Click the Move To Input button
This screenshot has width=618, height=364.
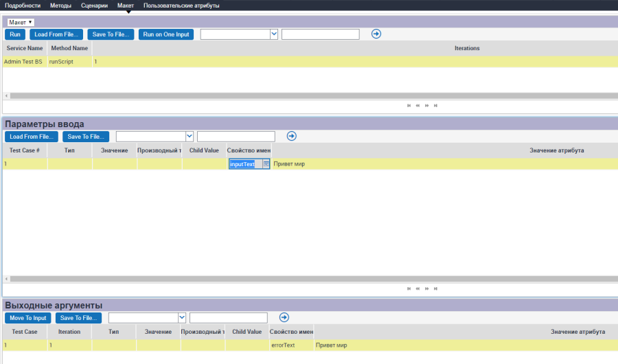pos(28,318)
